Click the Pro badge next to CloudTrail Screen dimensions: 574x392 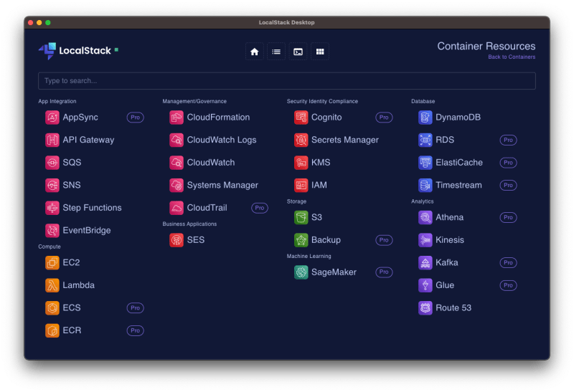click(260, 208)
